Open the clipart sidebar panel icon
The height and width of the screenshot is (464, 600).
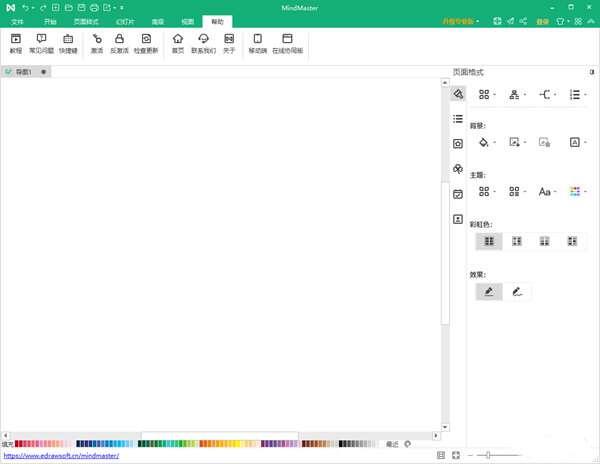click(x=457, y=169)
